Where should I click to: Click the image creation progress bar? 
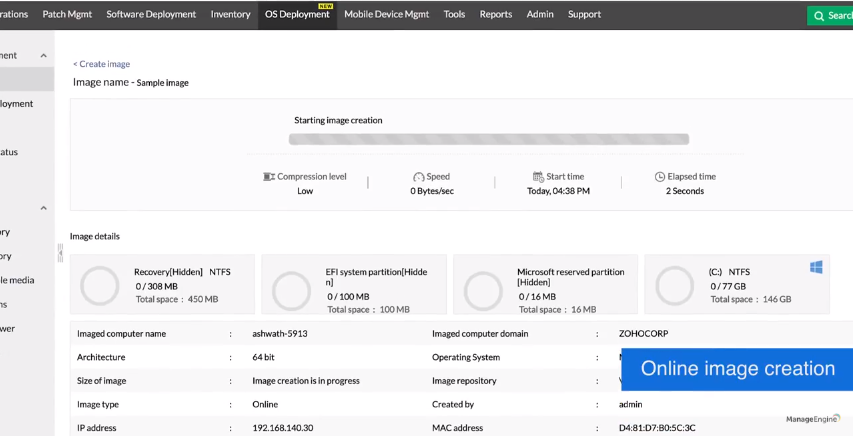click(x=488, y=140)
